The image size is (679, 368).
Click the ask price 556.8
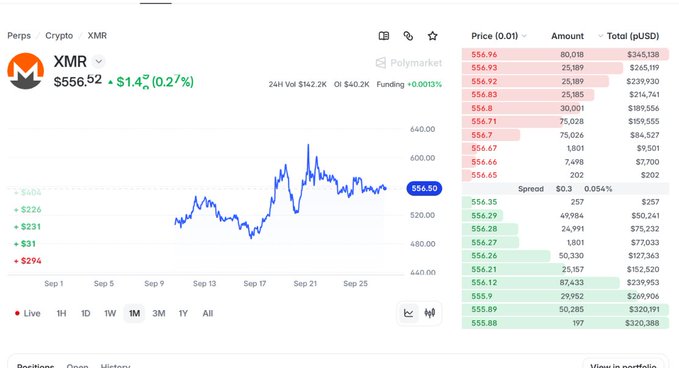point(482,108)
